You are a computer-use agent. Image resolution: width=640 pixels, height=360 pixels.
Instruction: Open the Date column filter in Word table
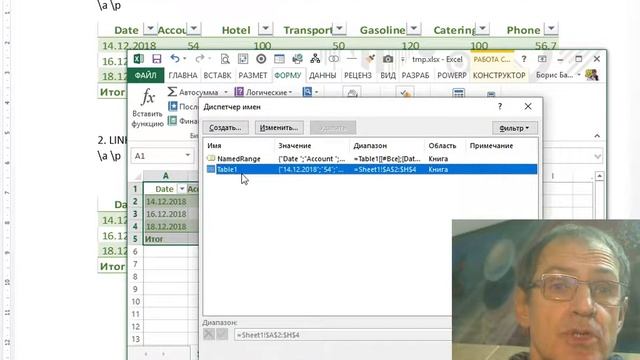151,29
